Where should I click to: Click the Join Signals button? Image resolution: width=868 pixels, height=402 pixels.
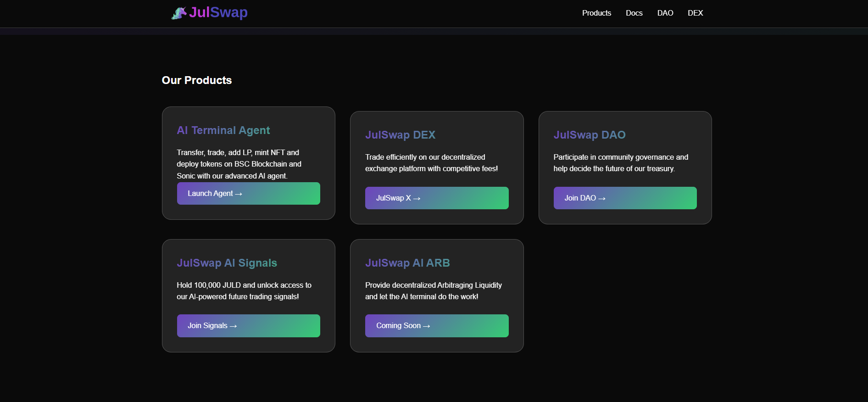(x=248, y=326)
